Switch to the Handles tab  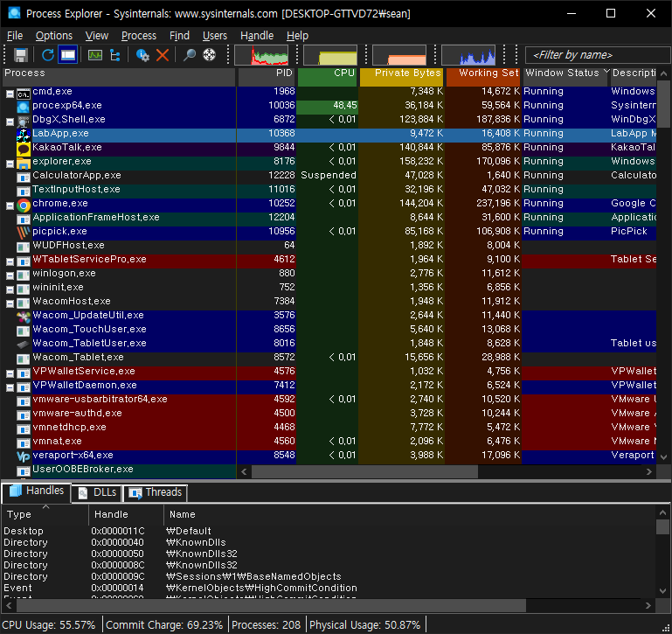point(36,491)
